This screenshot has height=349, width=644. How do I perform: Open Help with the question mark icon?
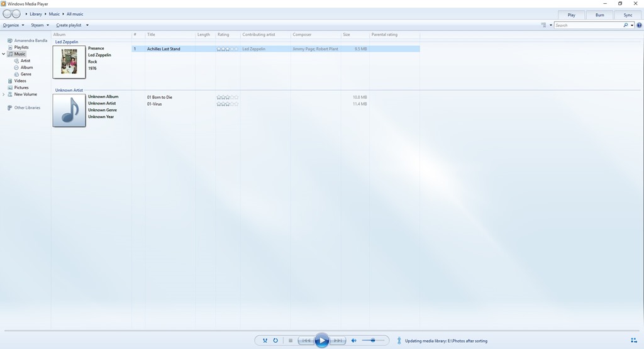point(639,25)
